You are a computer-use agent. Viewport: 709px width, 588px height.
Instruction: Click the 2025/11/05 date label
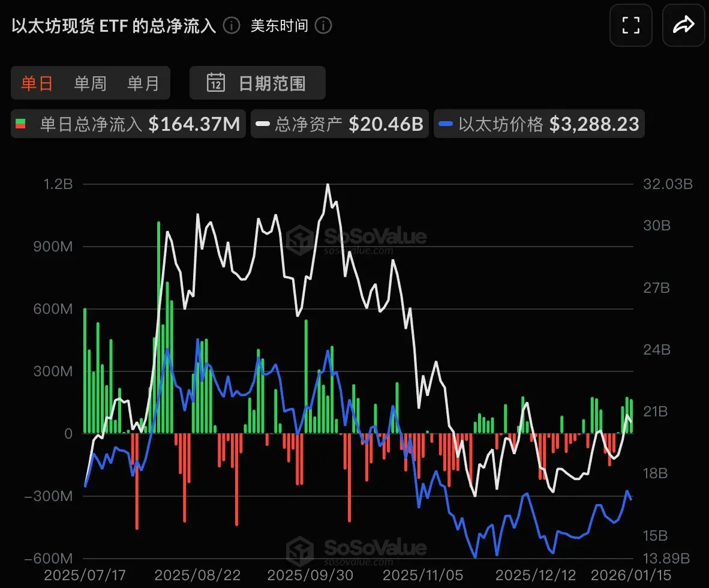click(x=423, y=575)
